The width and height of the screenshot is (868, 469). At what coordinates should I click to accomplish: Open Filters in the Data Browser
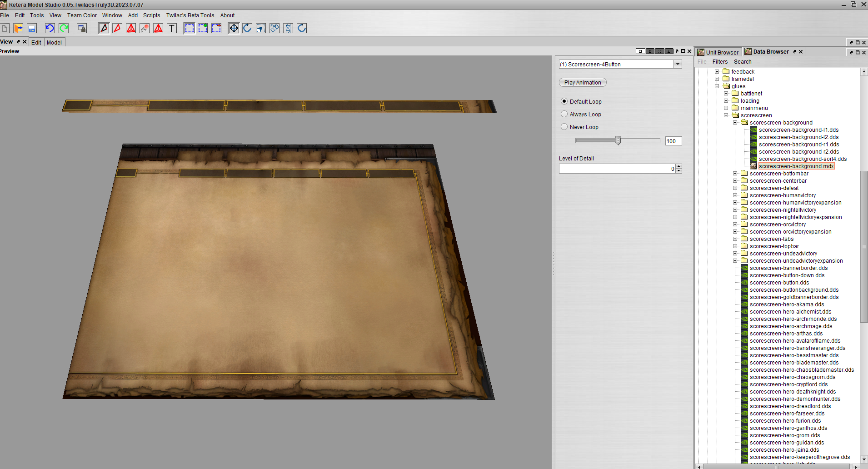coord(720,62)
